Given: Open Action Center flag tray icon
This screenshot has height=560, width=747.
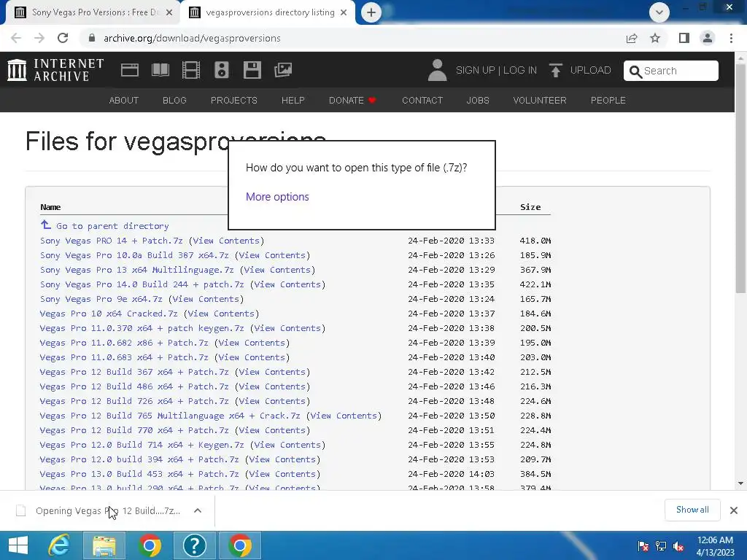Looking at the screenshot, I should point(643,546).
